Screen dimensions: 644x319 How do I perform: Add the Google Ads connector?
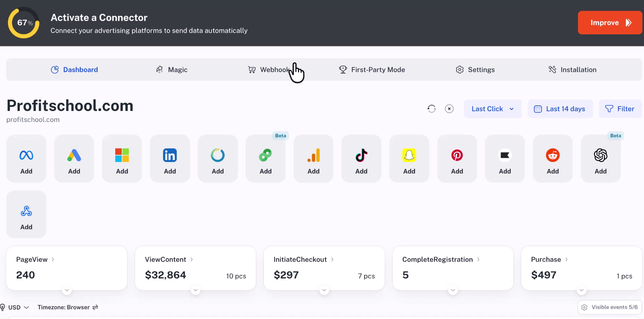click(x=74, y=159)
